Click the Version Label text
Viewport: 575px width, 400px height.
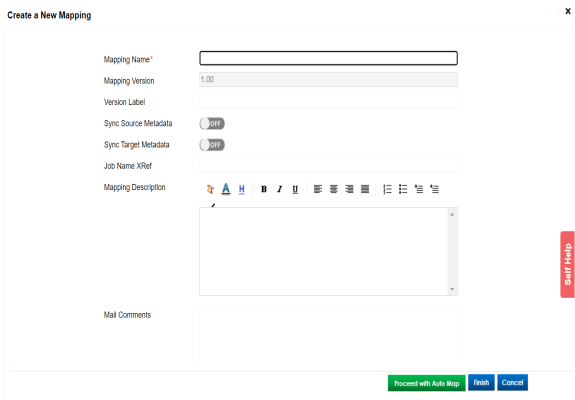124,102
